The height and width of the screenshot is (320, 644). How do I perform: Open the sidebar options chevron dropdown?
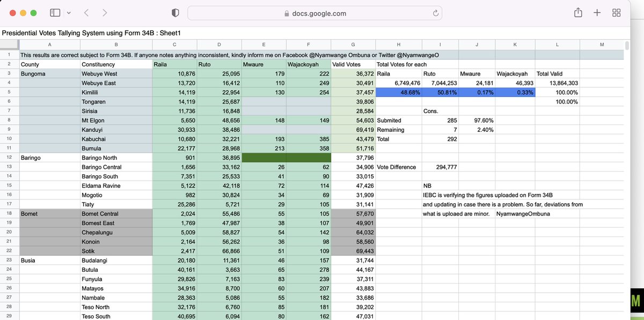click(68, 13)
